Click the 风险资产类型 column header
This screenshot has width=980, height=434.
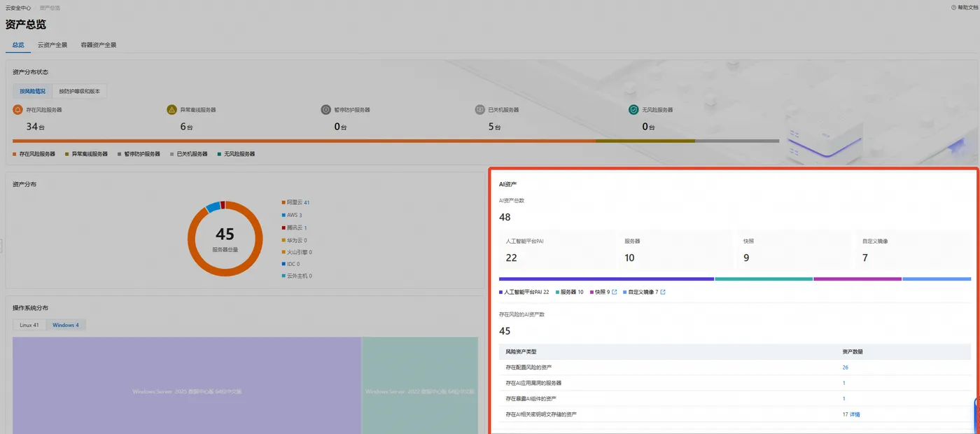[521, 351]
